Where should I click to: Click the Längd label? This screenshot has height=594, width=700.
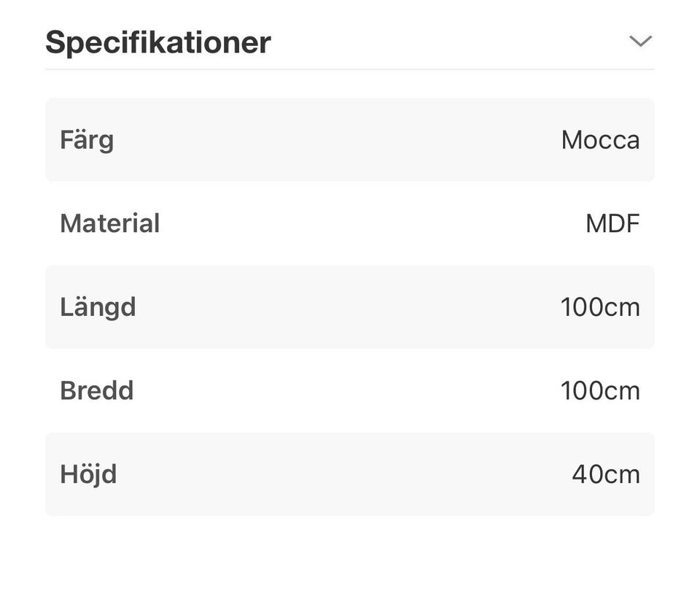click(x=98, y=306)
